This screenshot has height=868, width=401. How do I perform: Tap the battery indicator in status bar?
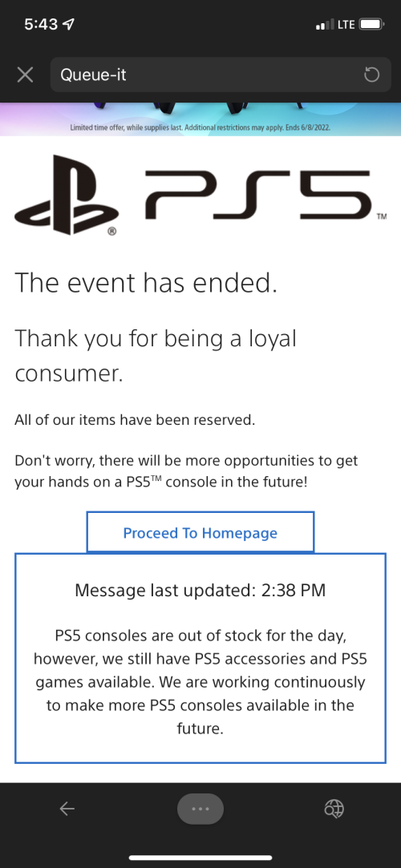371,25
